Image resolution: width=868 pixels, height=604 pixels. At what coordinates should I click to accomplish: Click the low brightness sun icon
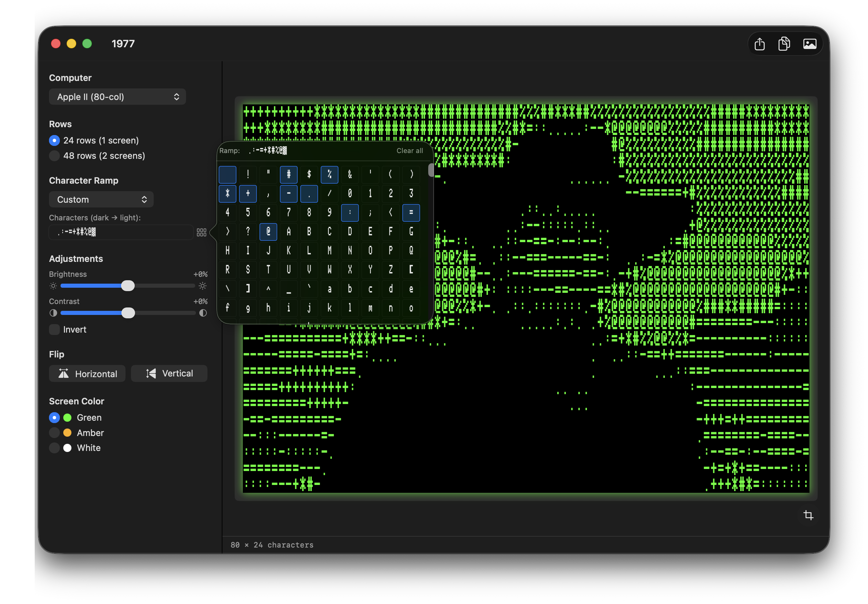click(53, 286)
